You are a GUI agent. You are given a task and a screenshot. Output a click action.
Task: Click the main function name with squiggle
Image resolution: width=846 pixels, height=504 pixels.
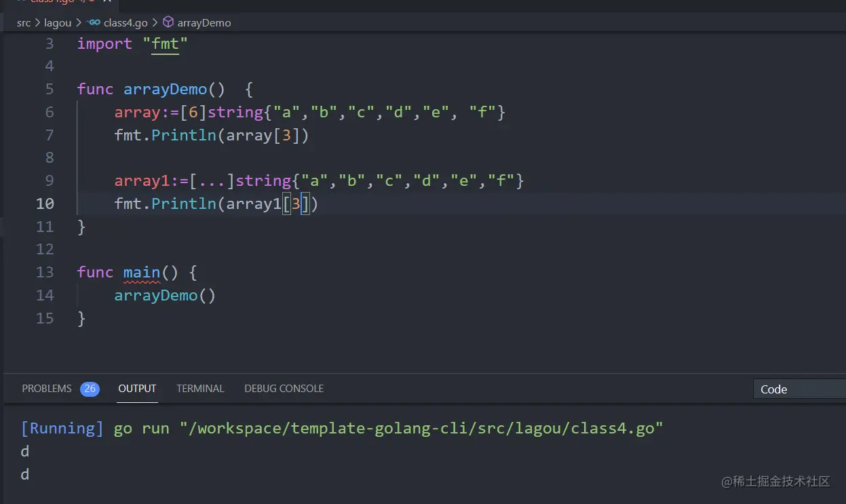point(142,273)
